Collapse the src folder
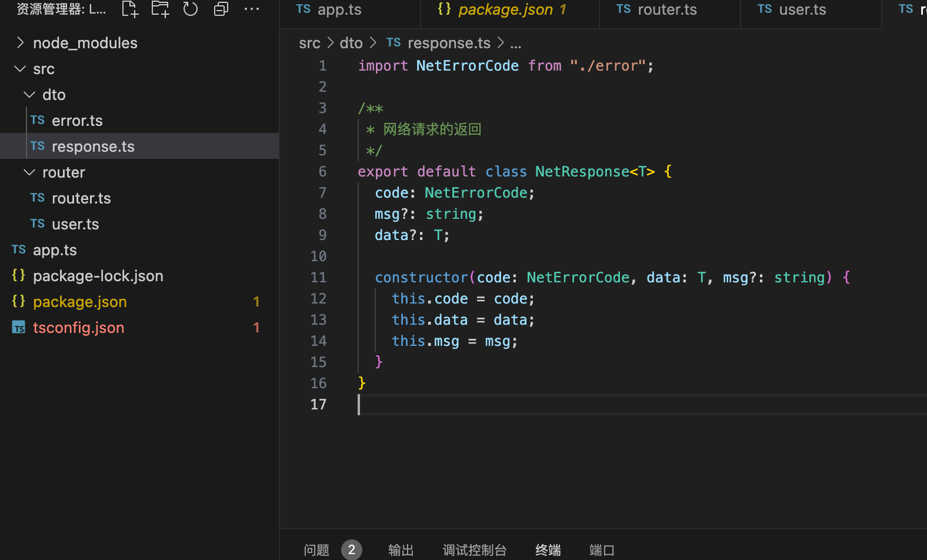 click(x=44, y=69)
